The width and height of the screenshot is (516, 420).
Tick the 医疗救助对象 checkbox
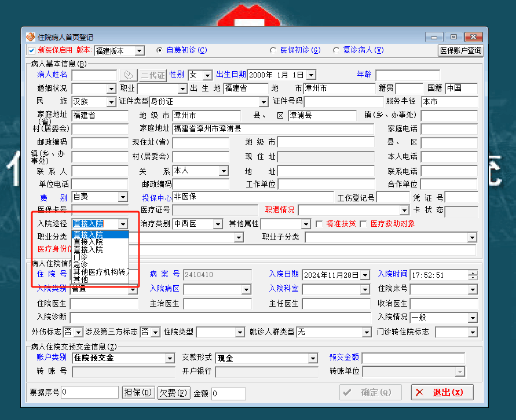point(363,224)
